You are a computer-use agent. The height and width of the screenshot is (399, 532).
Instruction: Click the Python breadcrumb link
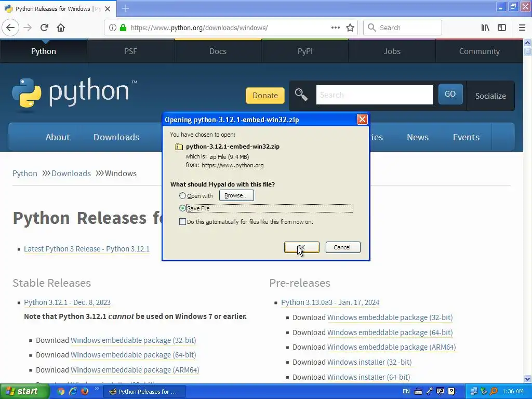pos(25,174)
